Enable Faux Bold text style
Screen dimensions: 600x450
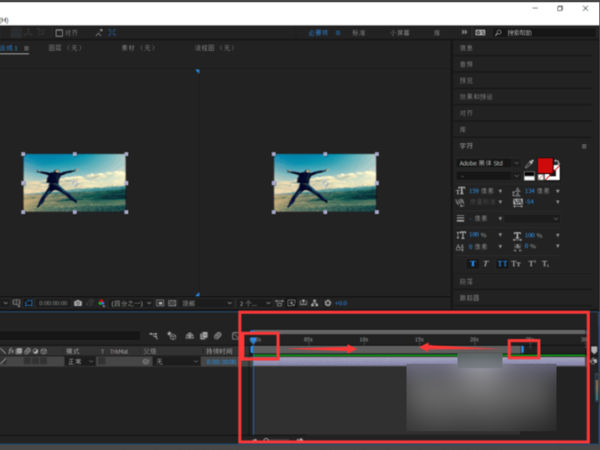click(x=472, y=264)
